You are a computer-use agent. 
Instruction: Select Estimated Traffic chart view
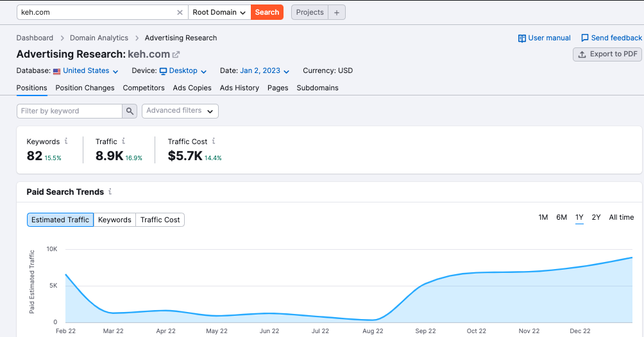click(60, 220)
